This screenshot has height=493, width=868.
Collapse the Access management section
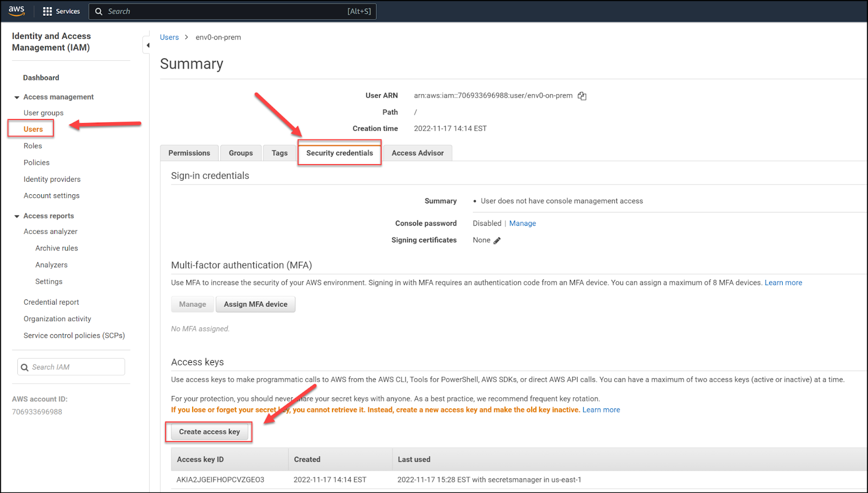pos(17,97)
